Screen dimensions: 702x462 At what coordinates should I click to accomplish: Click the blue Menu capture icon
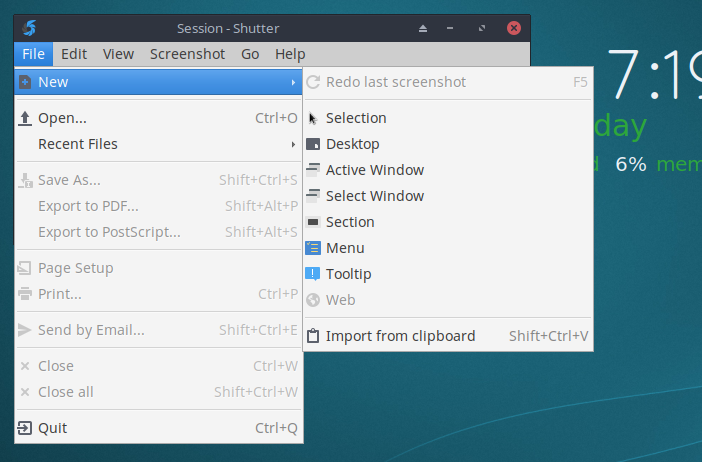pos(313,248)
